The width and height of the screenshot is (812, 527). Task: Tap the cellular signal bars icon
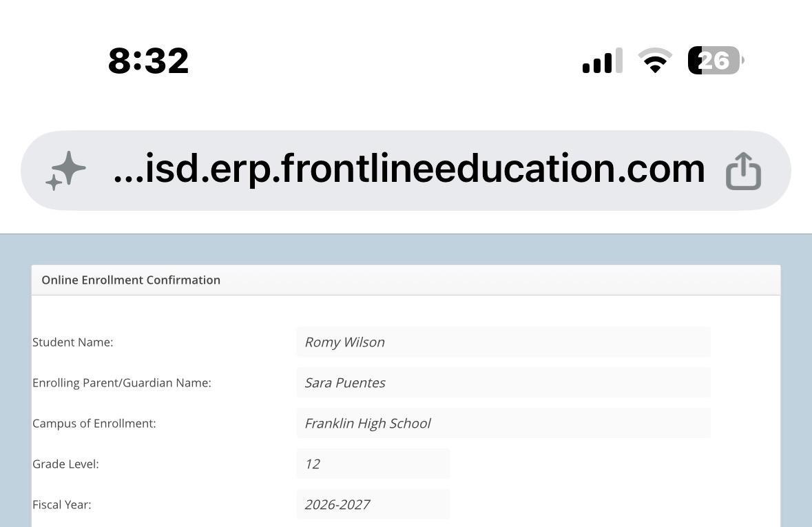coord(602,61)
